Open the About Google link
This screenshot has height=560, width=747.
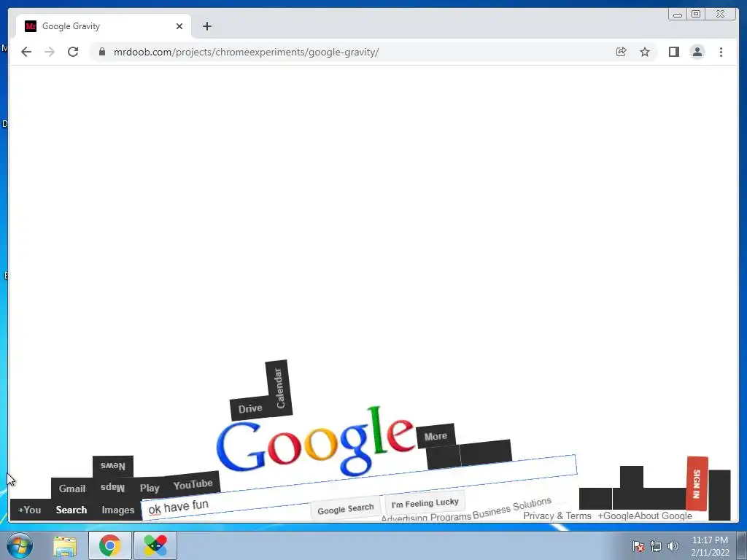[662, 516]
